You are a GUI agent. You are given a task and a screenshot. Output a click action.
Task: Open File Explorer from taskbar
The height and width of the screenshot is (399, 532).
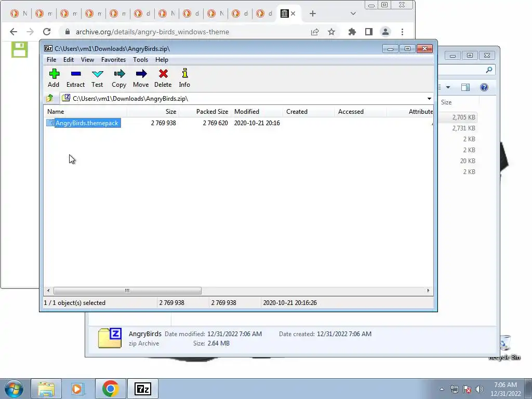click(x=46, y=389)
